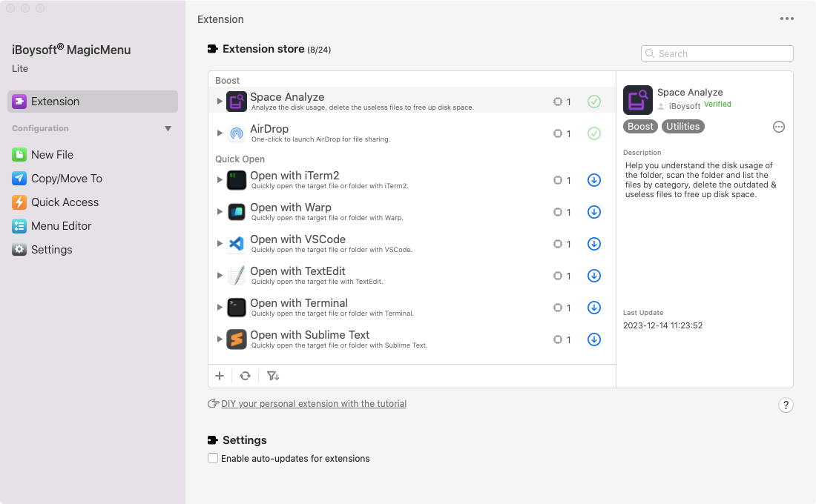Click the help question mark button
This screenshot has width=816, height=504.
(786, 405)
